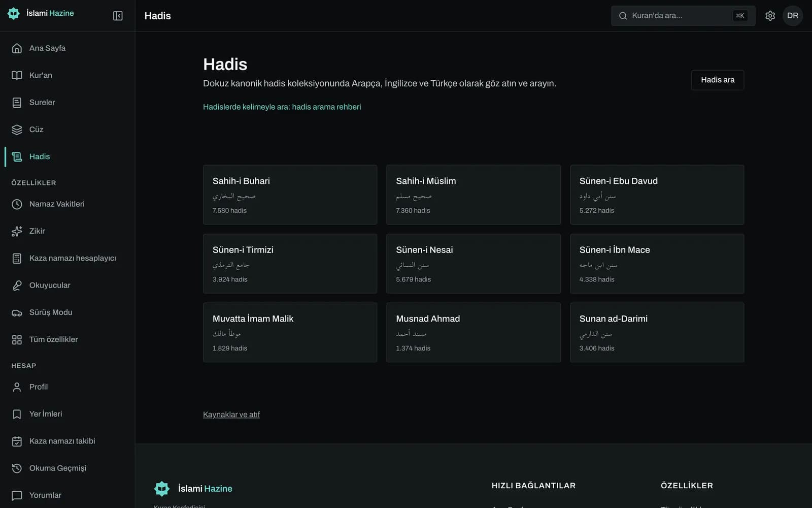Click the Cüz layers icon

17,130
